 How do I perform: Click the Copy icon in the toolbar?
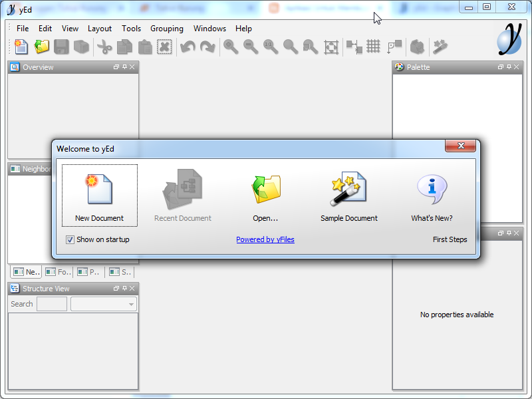[123, 47]
